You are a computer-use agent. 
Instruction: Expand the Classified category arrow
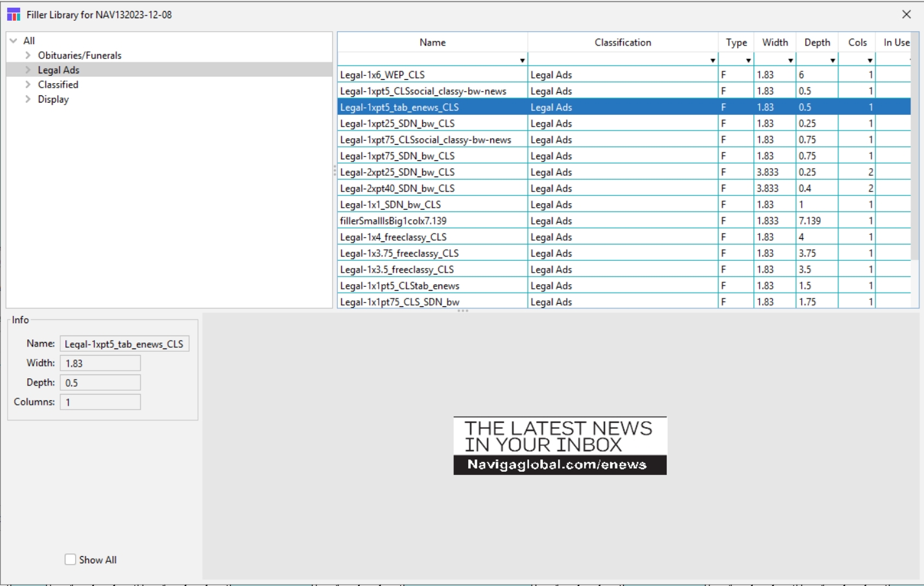click(28, 85)
